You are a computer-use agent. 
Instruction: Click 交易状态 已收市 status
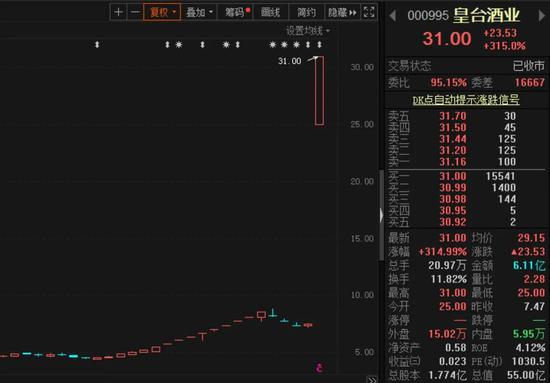coord(529,66)
